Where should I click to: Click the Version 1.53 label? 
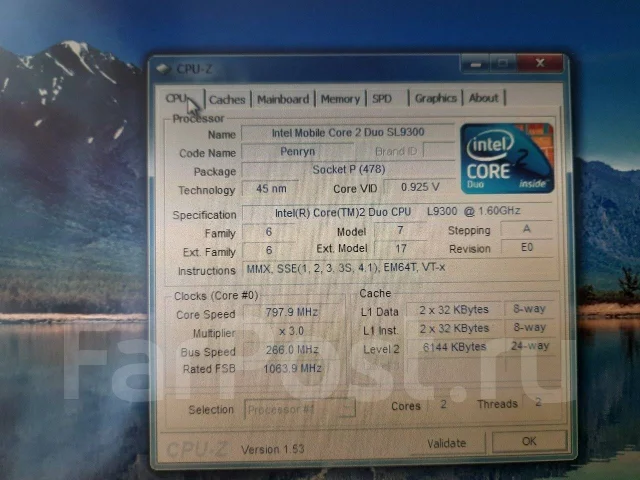(x=273, y=449)
